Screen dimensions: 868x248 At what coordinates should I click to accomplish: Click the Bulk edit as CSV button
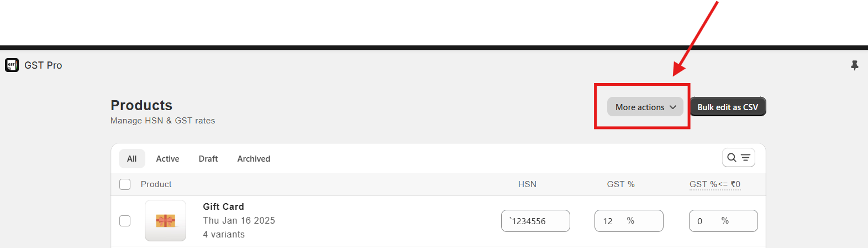tap(728, 107)
